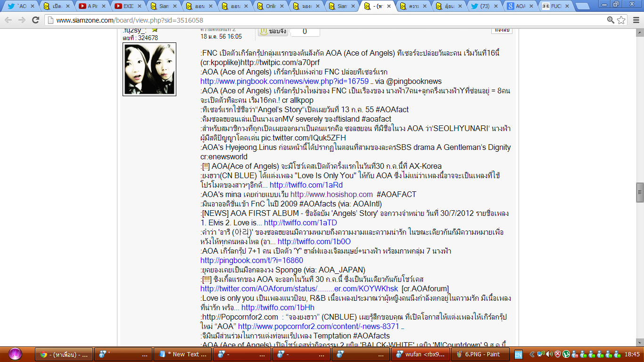Close the Google AOA tab
This screenshot has height=362, width=644.
coord(532,7)
